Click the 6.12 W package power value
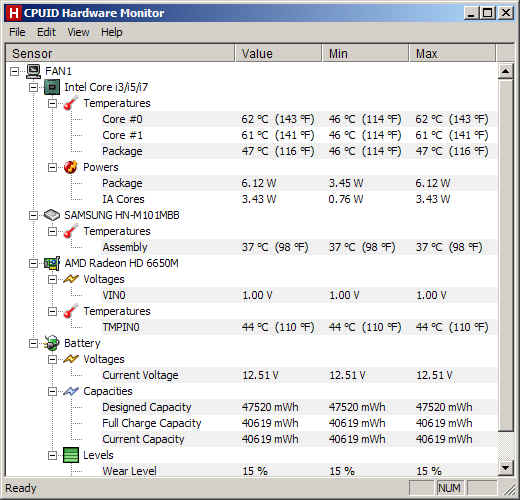This screenshot has width=520, height=500. click(x=259, y=183)
